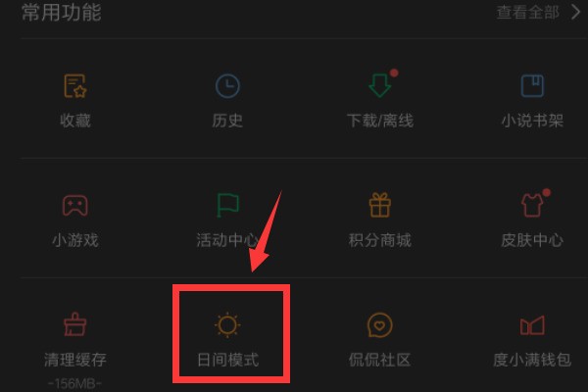
Task: Open the 度小满钱包 wallet icon
Action: pyautogui.click(x=532, y=325)
